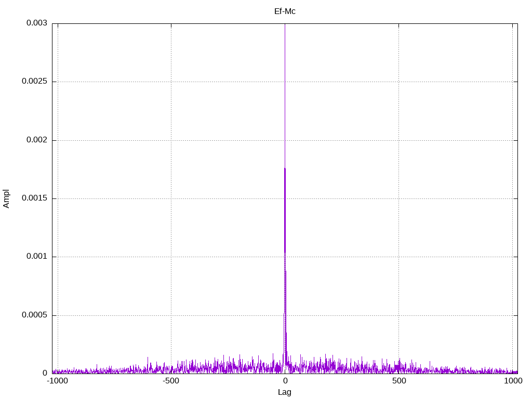Click the x-axis tick label 1000
The image size is (532, 399).
tap(513, 381)
